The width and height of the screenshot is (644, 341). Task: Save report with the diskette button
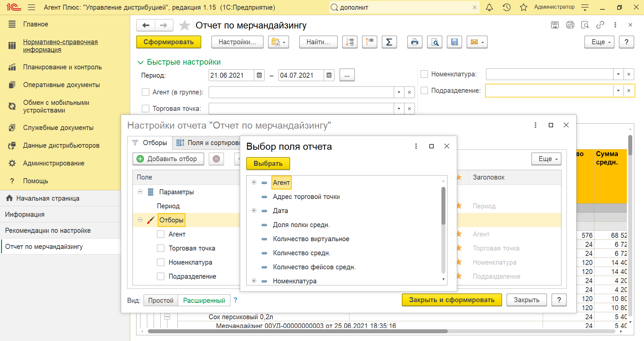[454, 42]
